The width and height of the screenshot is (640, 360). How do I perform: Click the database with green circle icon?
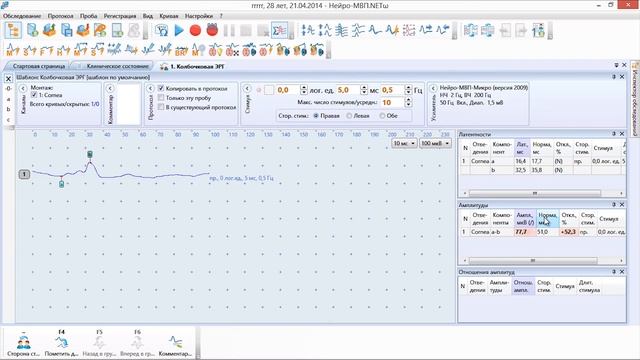[x=33, y=31]
